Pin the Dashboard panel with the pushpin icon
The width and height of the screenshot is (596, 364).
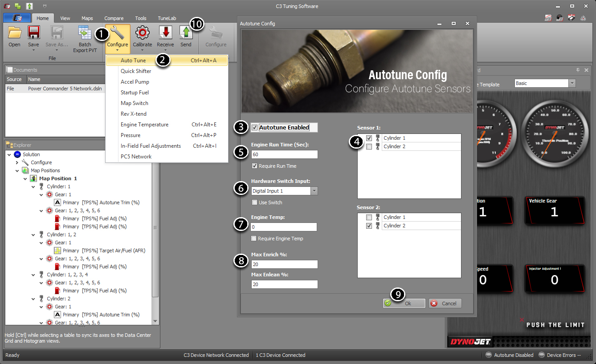pos(578,70)
